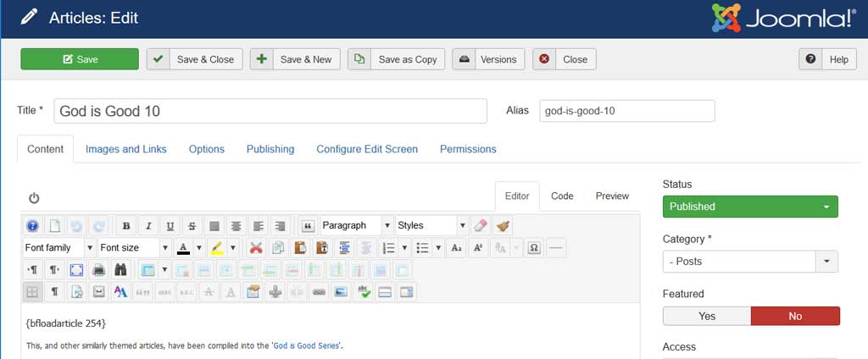Click the New document icon in editor
Viewport: 868px width, 359px height.
pyautogui.click(x=54, y=226)
